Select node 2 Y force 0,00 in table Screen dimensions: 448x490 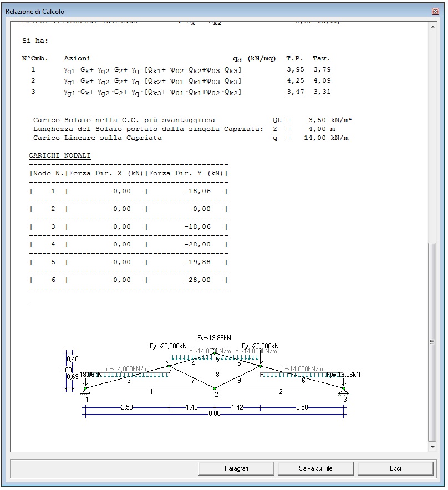[x=202, y=209]
